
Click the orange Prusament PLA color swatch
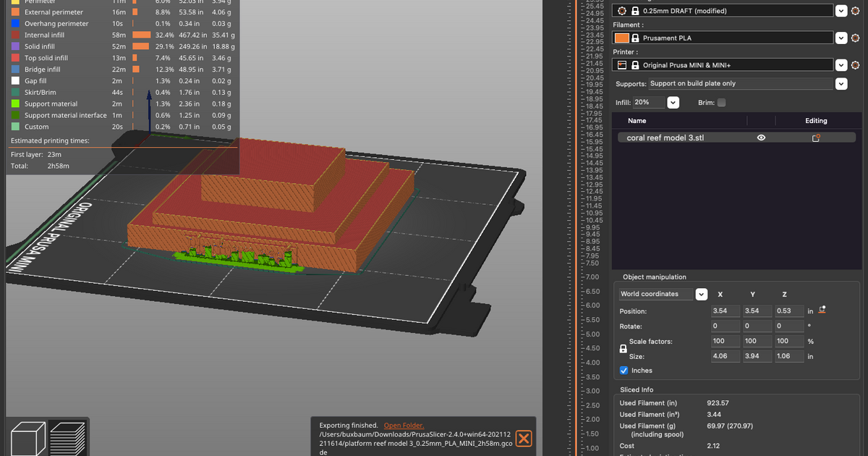pos(621,37)
